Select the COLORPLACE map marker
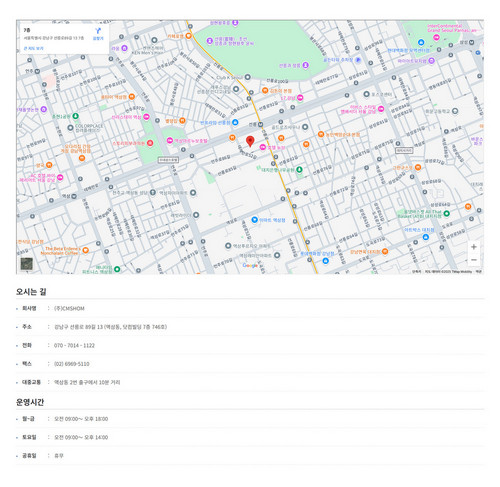500x487 pixels. pyautogui.click(x=70, y=128)
